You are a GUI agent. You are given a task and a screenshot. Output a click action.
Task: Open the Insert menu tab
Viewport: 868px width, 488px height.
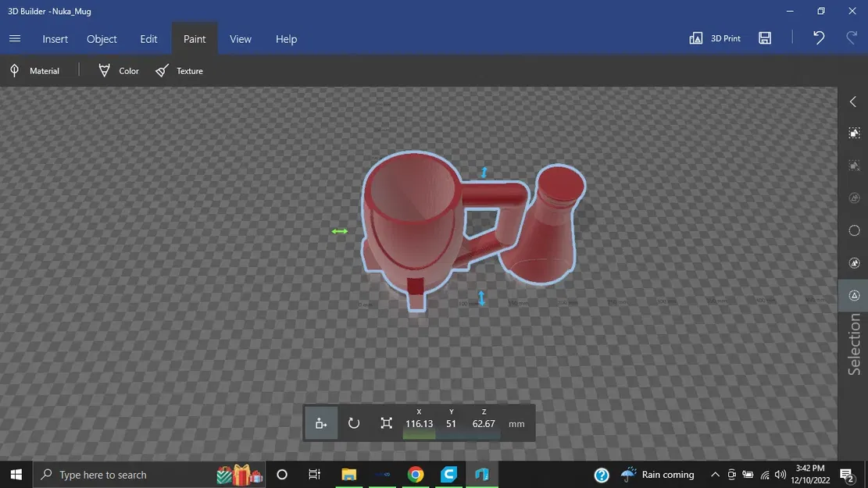pos(55,39)
